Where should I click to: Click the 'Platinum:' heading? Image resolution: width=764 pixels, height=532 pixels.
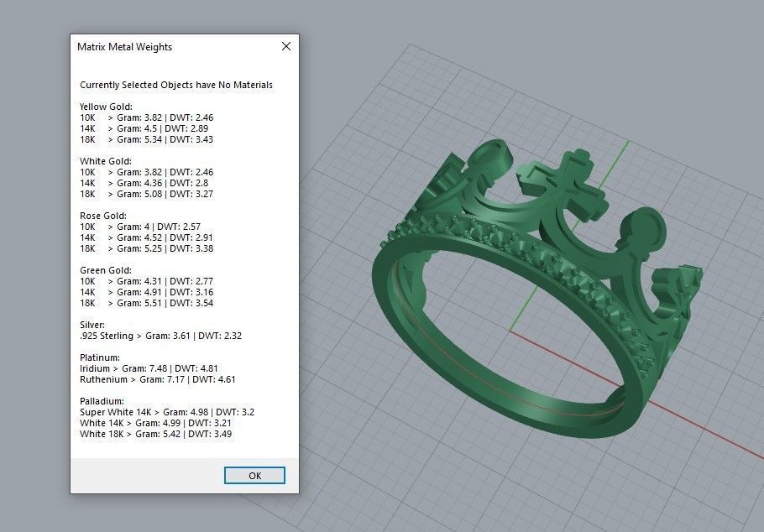point(99,357)
